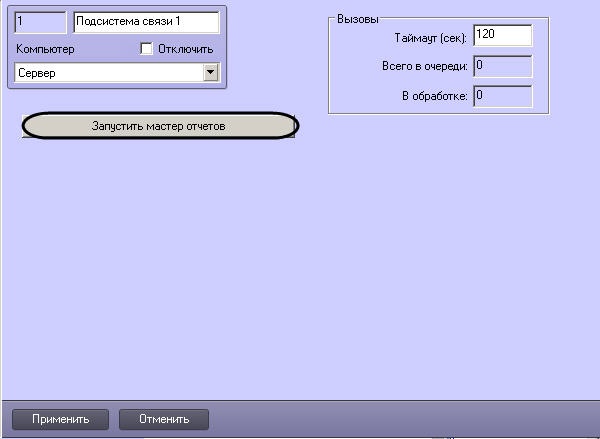Launch 'Запустить мастер отчетов' report wizard
The image size is (600, 439).
(x=160, y=126)
